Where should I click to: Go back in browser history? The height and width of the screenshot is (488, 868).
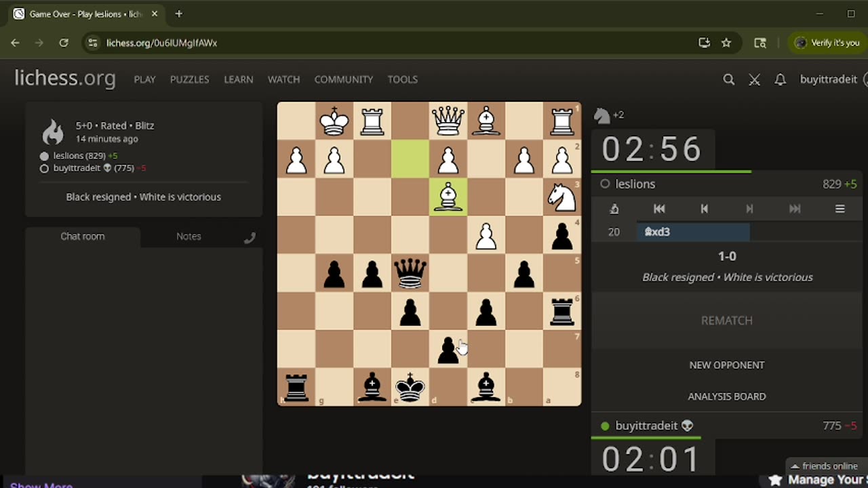pyautogui.click(x=15, y=43)
